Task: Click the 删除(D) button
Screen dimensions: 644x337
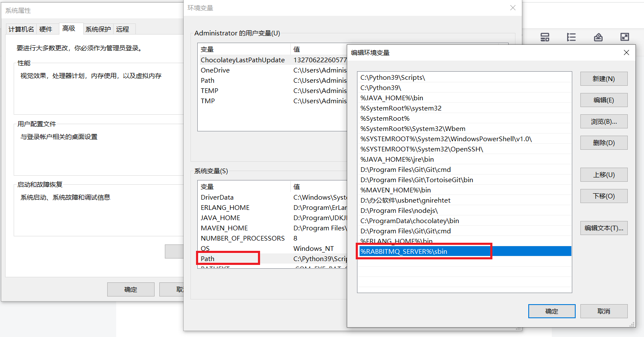Action: 603,142
